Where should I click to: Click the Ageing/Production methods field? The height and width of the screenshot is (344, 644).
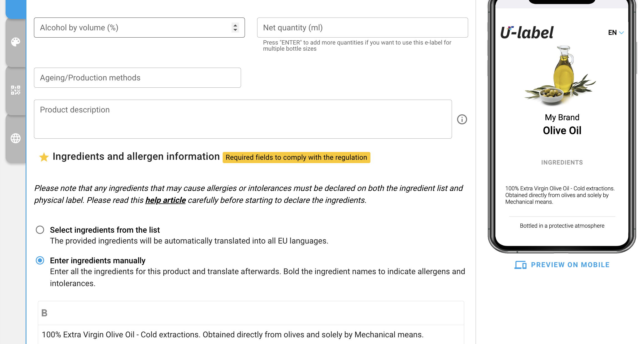pyautogui.click(x=137, y=78)
